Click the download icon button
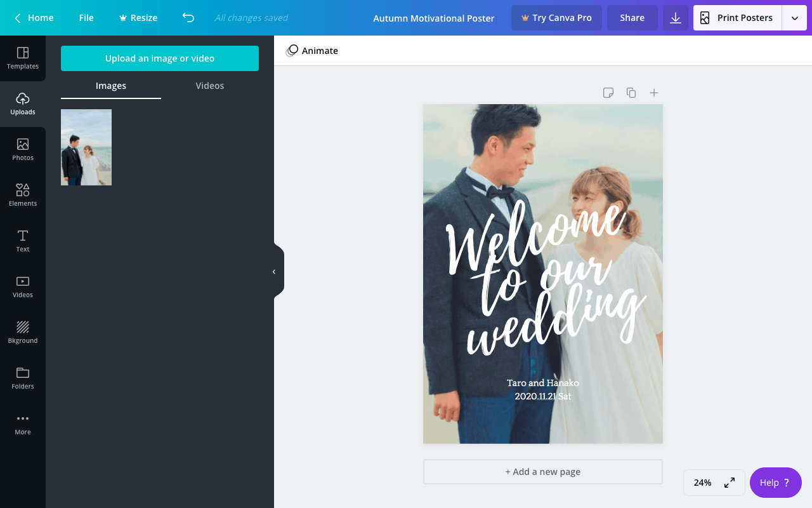 click(x=676, y=18)
